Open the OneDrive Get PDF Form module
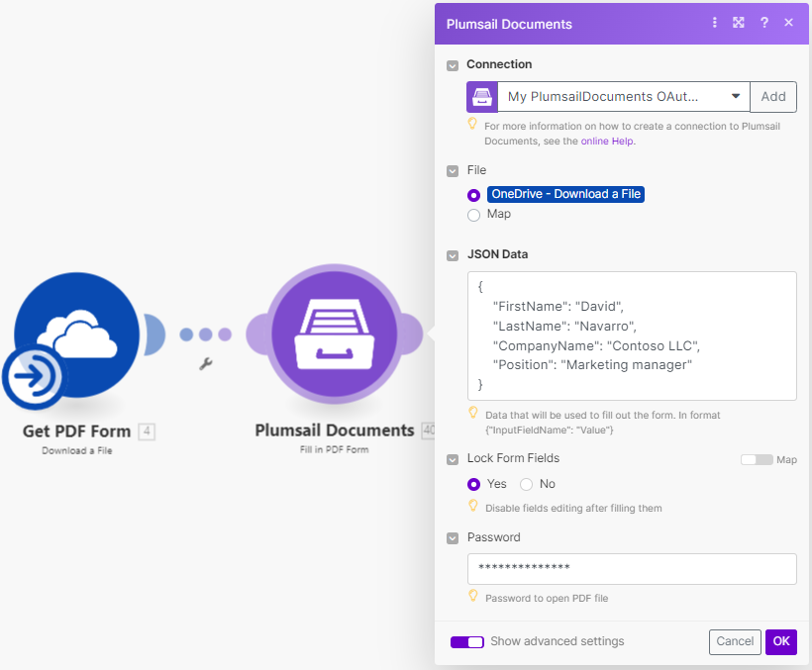Image resolution: width=812 pixels, height=670 pixels. click(76, 335)
